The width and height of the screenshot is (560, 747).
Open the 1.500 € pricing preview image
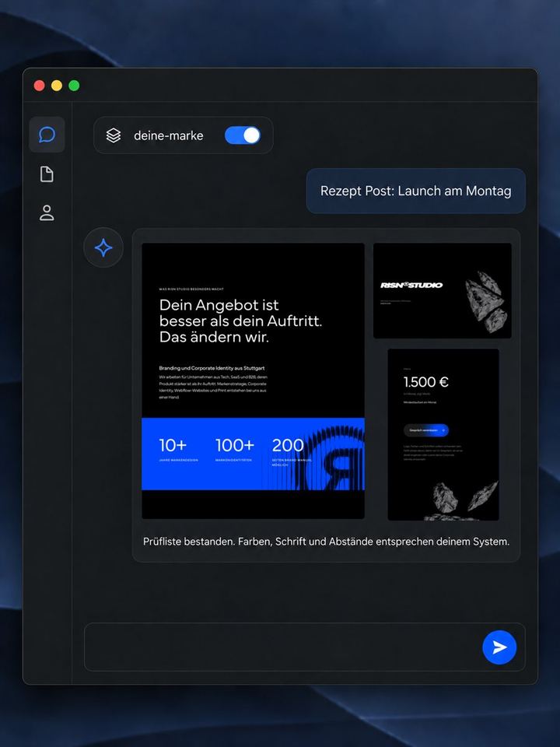[443, 434]
